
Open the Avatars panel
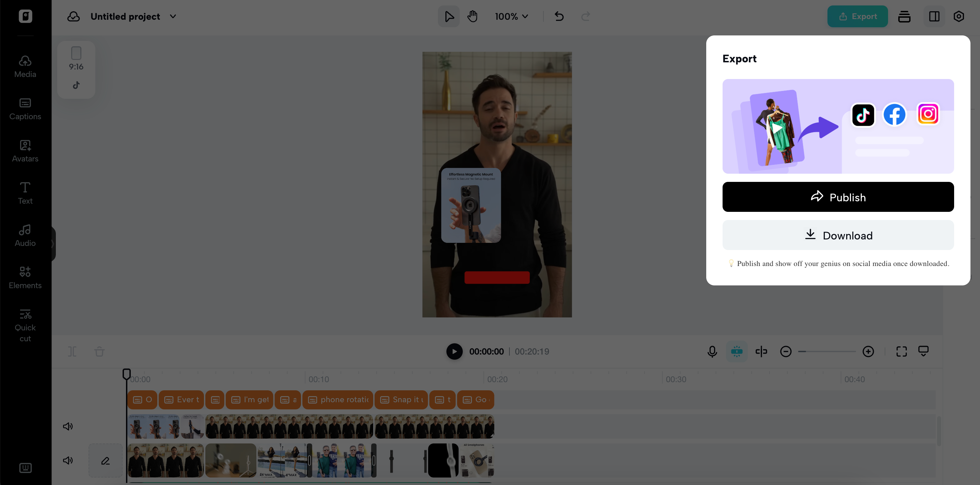(x=25, y=151)
